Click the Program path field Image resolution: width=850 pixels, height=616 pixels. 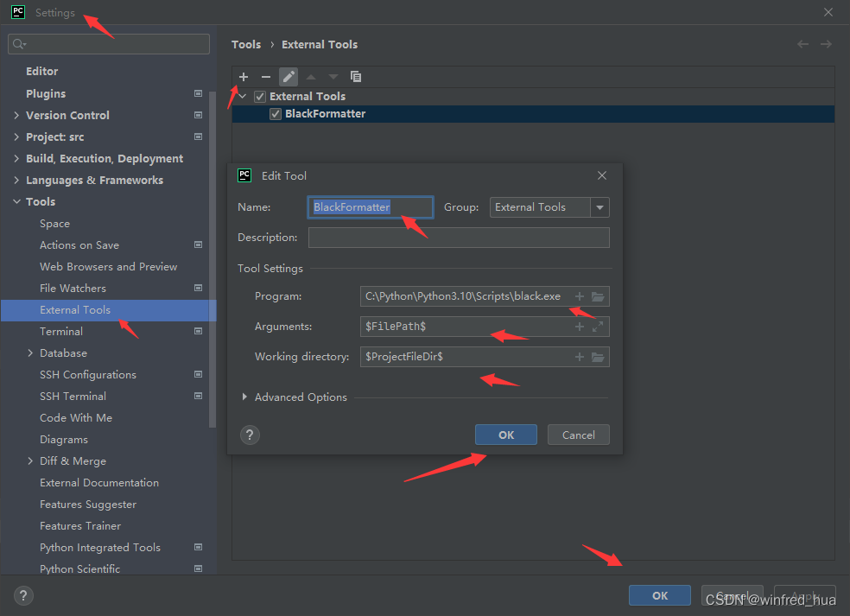[x=466, y=296]
